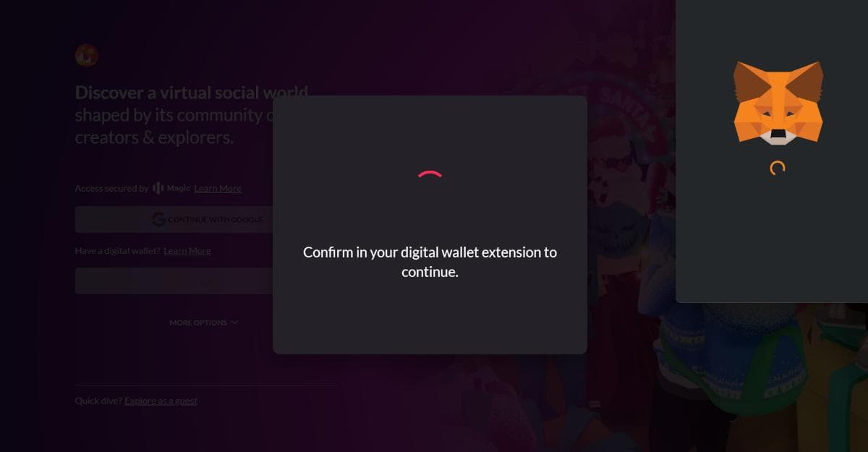Click the MetaMask fox logo

coord(778,103)
